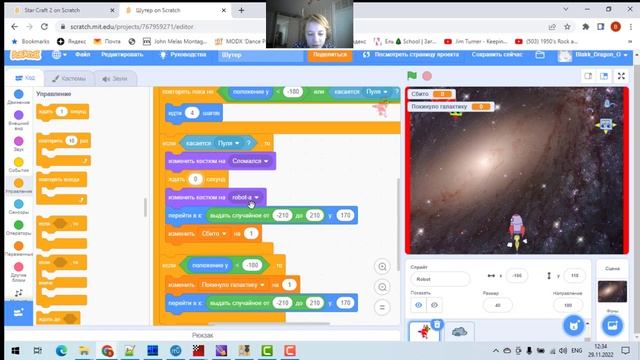Screen dimensions: 640x360
Task: Zoom in on the code workspace
Action: pos(382,267)
